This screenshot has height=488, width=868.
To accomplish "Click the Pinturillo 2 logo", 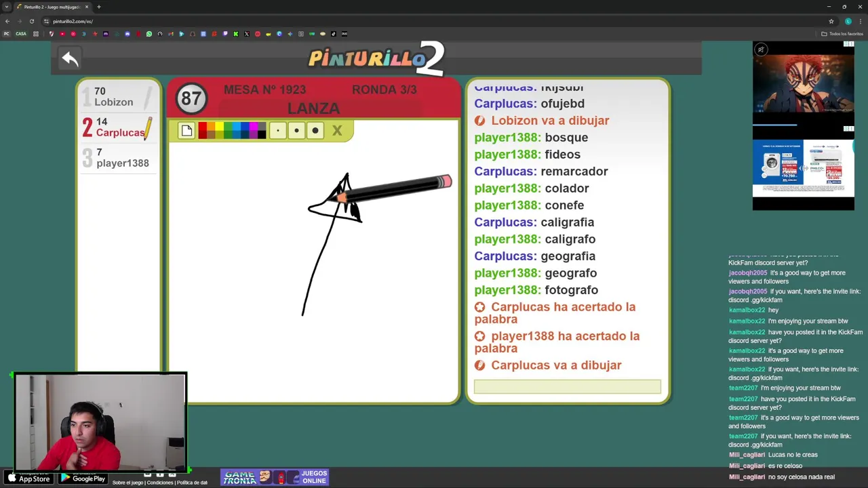I will (376, 58).
